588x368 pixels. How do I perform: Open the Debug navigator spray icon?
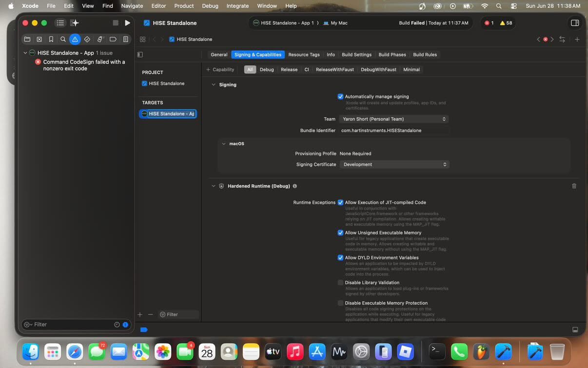(x=100, y=39)
